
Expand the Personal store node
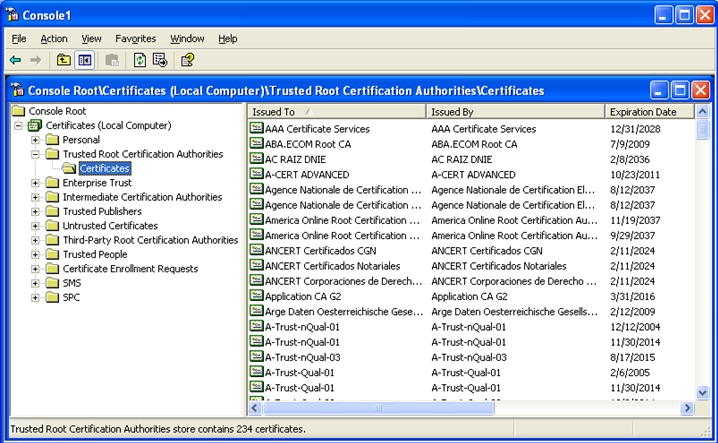click(x=36, y=140)
